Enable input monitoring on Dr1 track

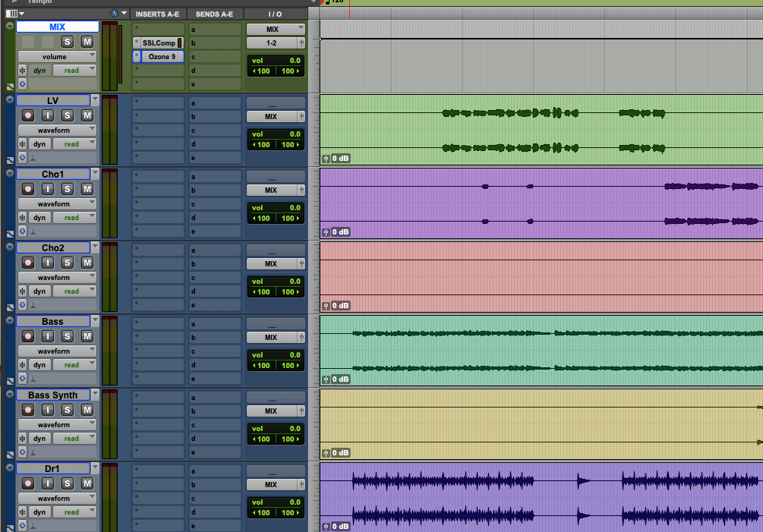(x=48, y=483)
